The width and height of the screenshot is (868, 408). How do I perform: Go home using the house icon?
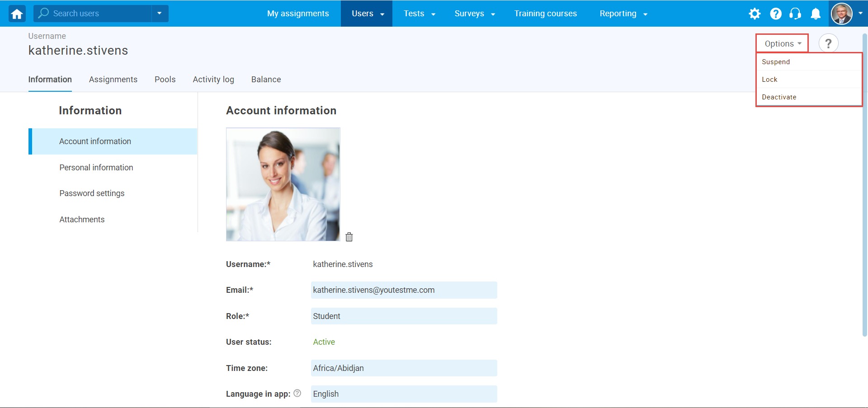tap(16, 14)
